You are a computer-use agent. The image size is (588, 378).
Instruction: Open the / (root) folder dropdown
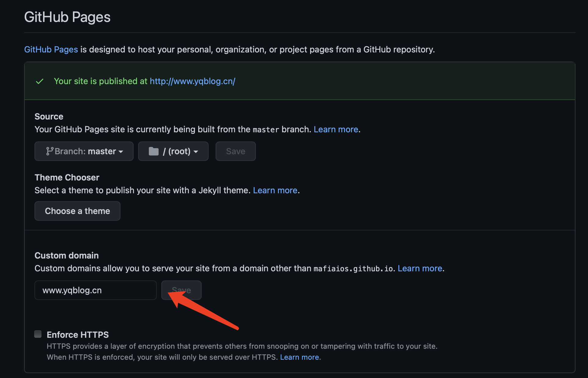click(173, 151)
